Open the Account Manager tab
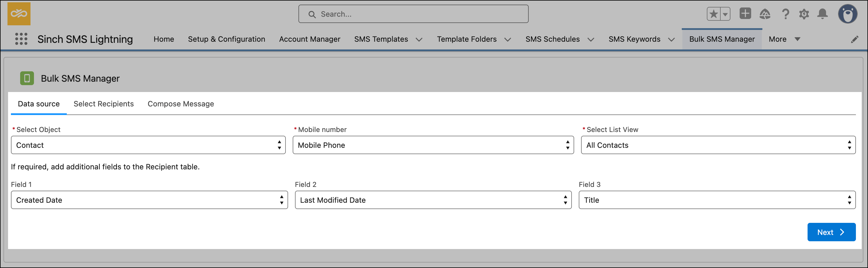The image size is (868, 268). coord(310,39)
